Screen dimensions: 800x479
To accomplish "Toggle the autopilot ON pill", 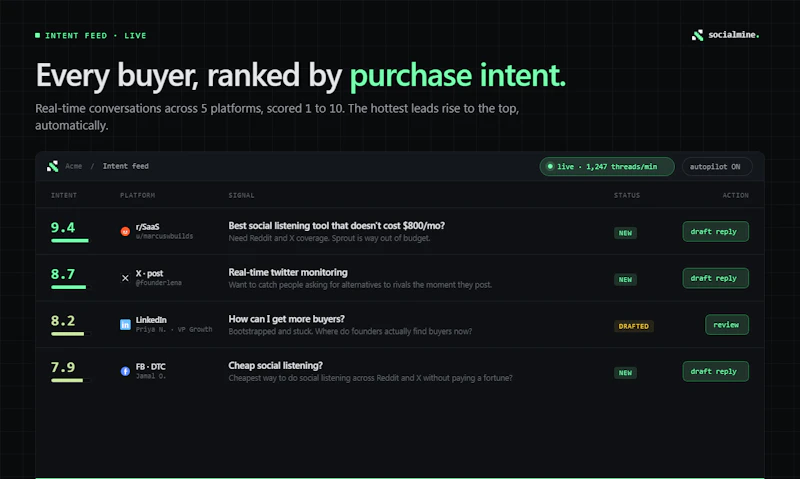I will pyautogui.click(x=717, y=167).
